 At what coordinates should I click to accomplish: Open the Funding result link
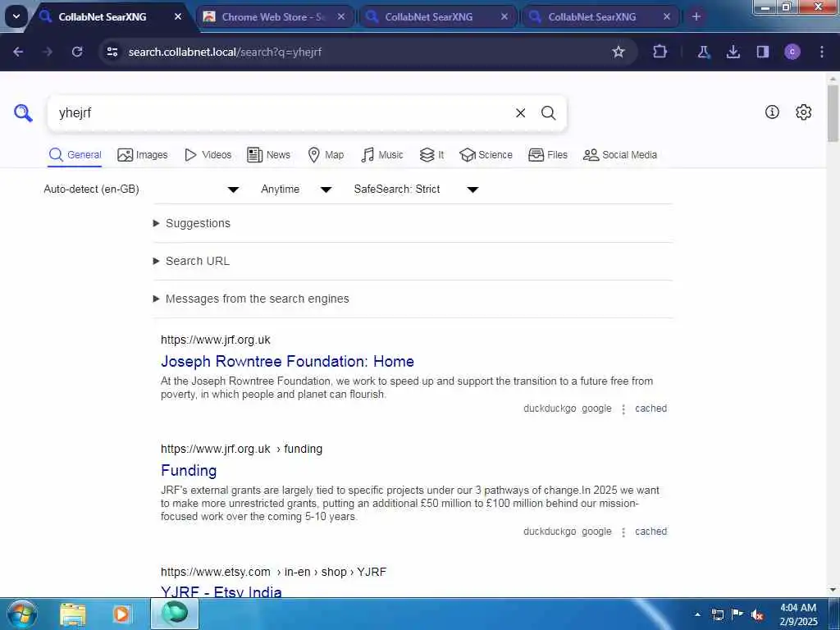[189, 471]
